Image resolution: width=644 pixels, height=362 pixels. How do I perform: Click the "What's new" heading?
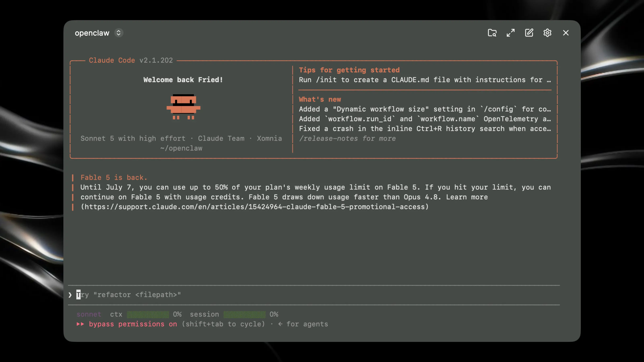point(320,99)
